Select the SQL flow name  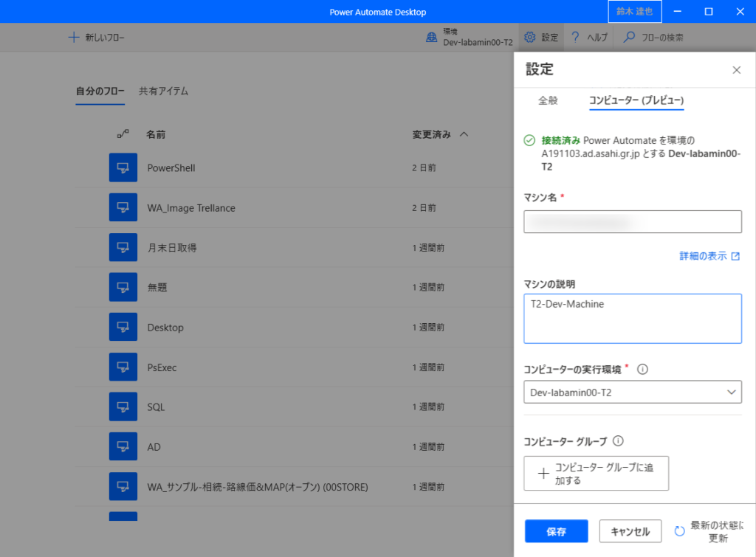tap(157, 407)
